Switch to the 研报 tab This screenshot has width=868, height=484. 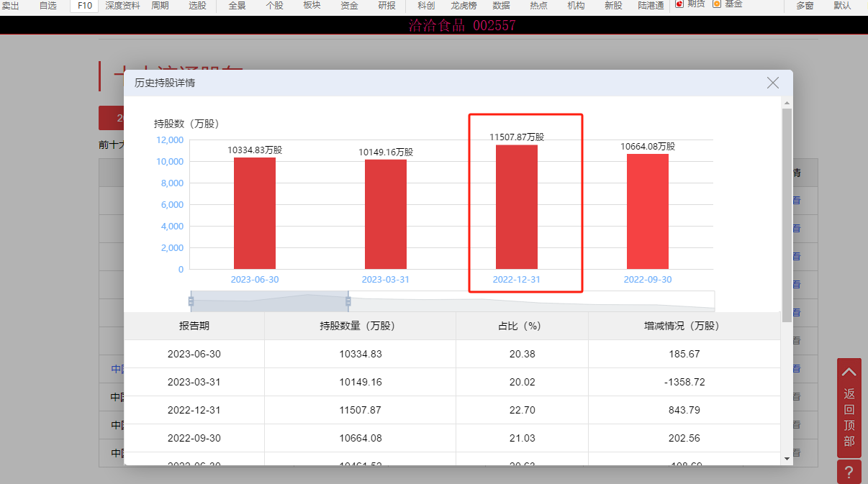click(386, 5)
